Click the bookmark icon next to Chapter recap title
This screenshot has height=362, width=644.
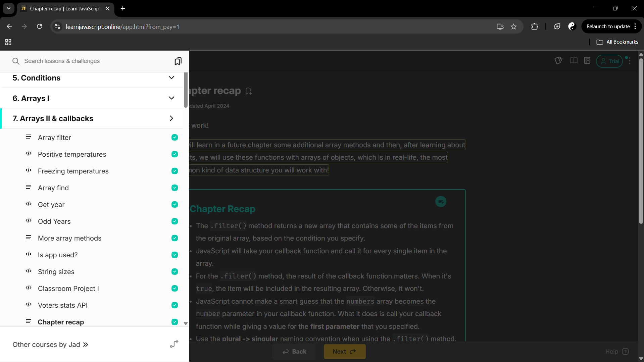(248, 91)
